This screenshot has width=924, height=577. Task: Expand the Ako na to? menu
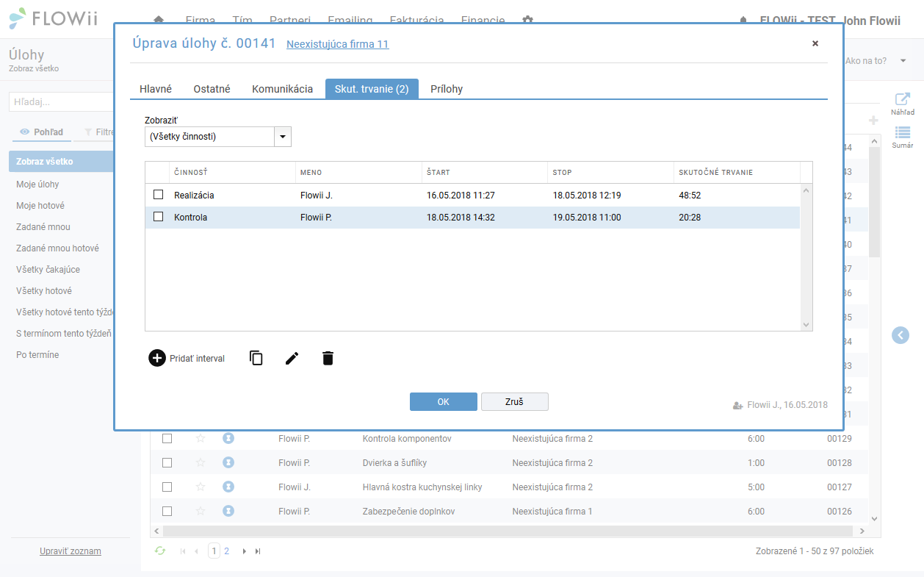pos(903,60)
